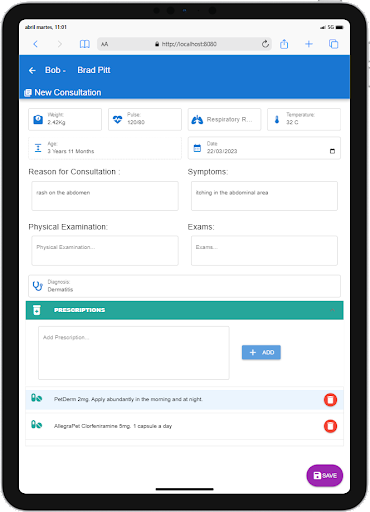
Task: Click the localhost address bar
Action: click(x=184, y=44)
